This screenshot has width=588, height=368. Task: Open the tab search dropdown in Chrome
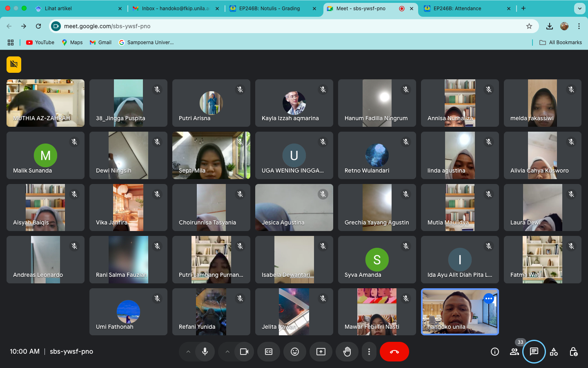pyautogui.click(x=579, y=9)
